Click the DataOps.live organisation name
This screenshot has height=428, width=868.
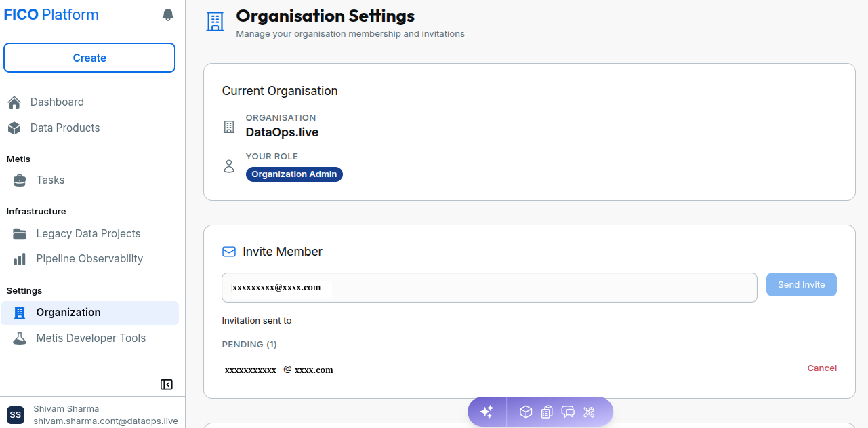[282, 132]
